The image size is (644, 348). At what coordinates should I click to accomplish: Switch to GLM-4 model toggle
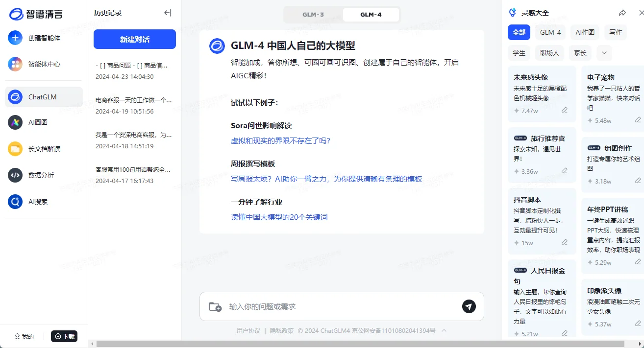pos(371,15)
